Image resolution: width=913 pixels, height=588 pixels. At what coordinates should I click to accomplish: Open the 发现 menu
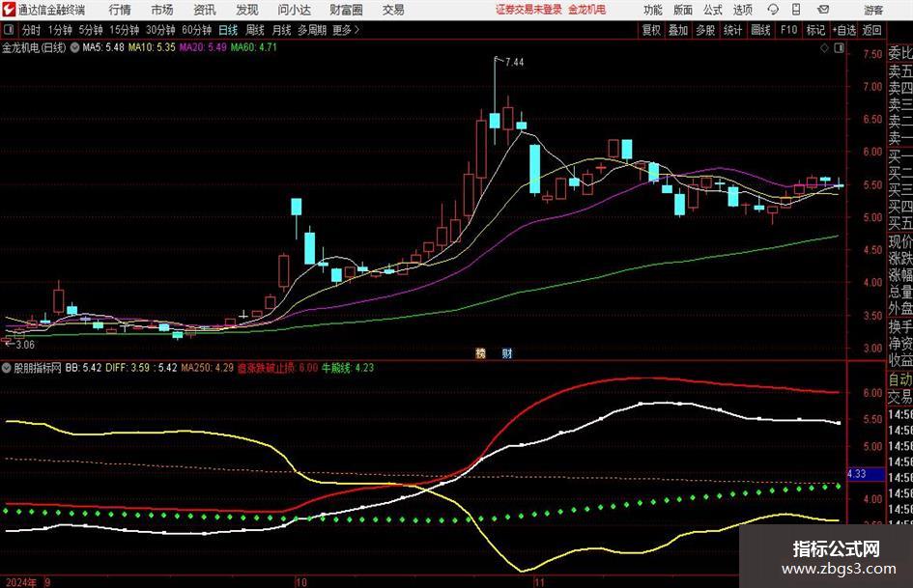(247, 10)
